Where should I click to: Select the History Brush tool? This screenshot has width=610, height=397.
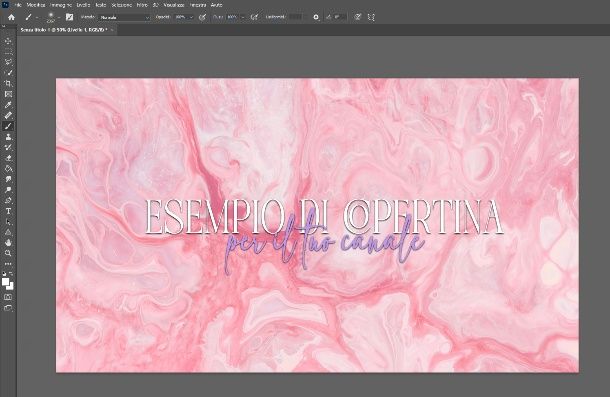pyautogui.click(x=8, y=147)
